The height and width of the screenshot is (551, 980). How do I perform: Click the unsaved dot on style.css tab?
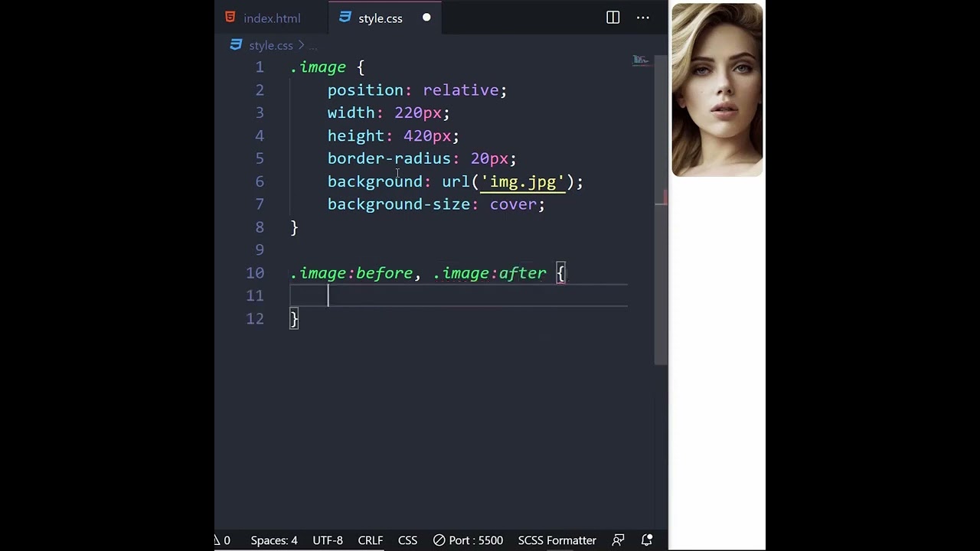[426, 18]
